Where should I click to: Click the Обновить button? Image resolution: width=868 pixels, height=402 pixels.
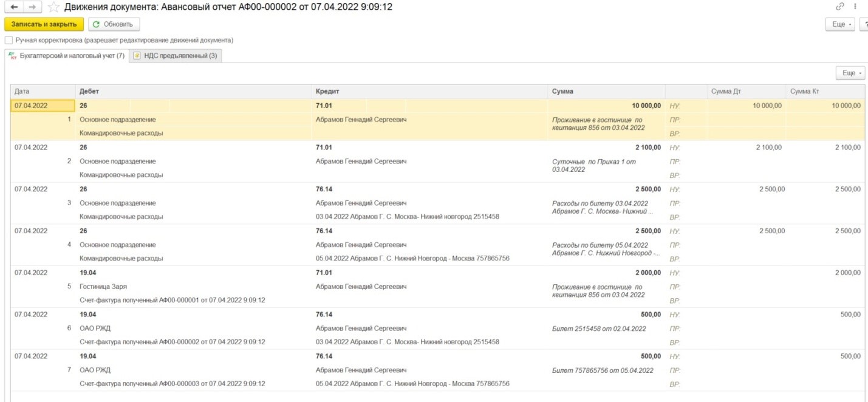114,24
